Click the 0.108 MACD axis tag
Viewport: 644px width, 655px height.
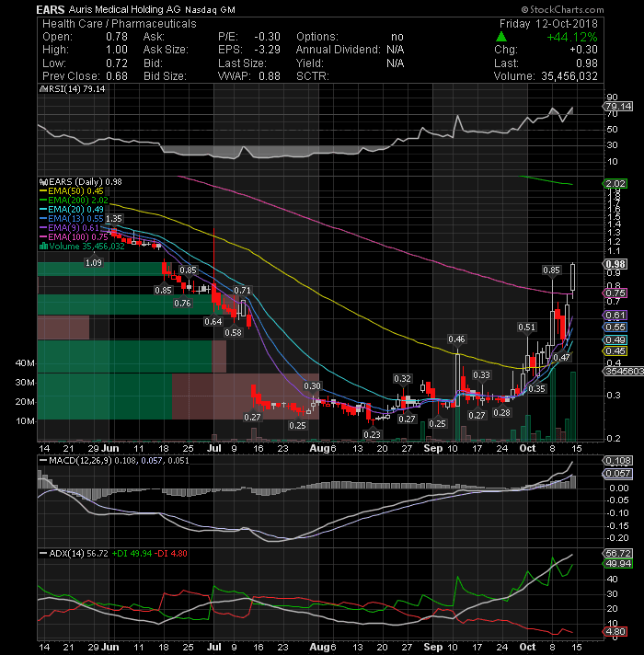point(618,461)
